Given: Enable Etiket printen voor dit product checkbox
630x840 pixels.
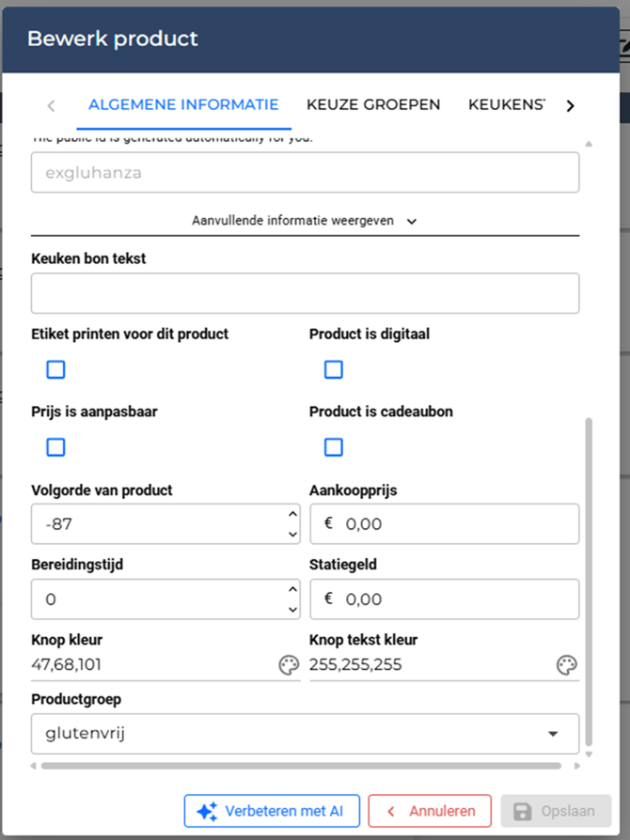Looking at the screenshot, I should pos(56,369).
